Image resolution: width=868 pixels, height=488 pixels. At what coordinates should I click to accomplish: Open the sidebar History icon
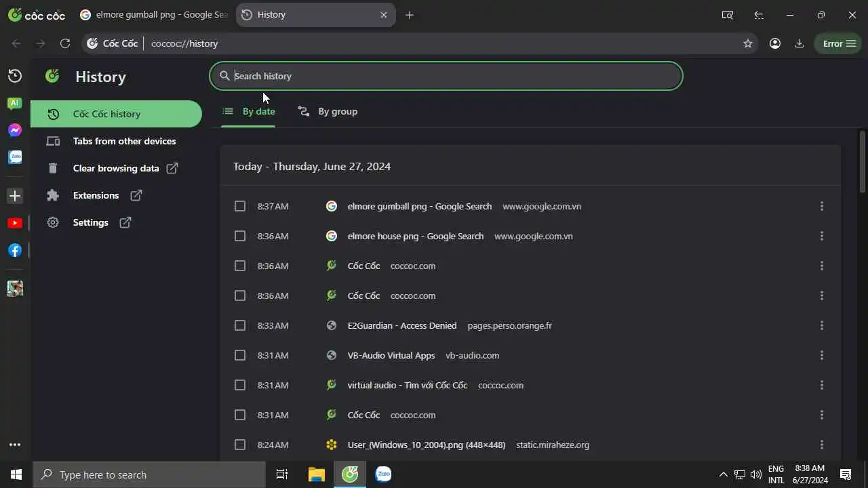[14, 76]
